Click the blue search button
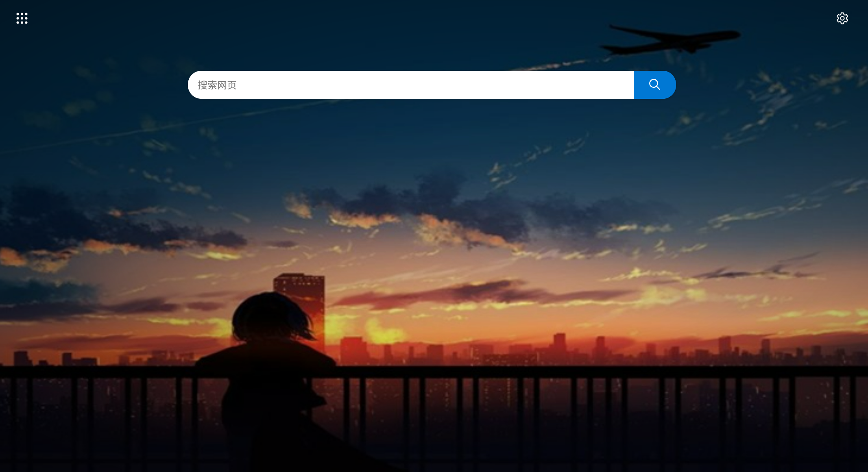Image resolution: width=868 pixels, height=472 pixels. tap(654, 85)
